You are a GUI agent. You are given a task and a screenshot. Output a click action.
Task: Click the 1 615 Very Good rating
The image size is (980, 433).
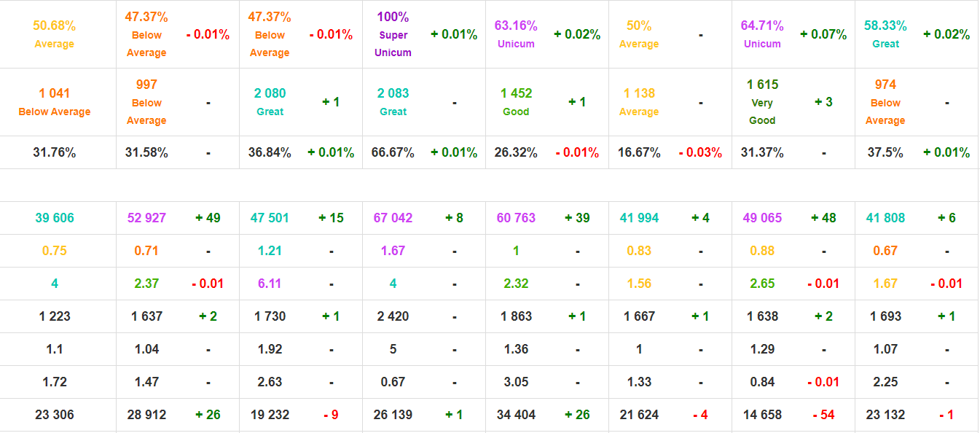pyautogui.click(x=762, y=102)
